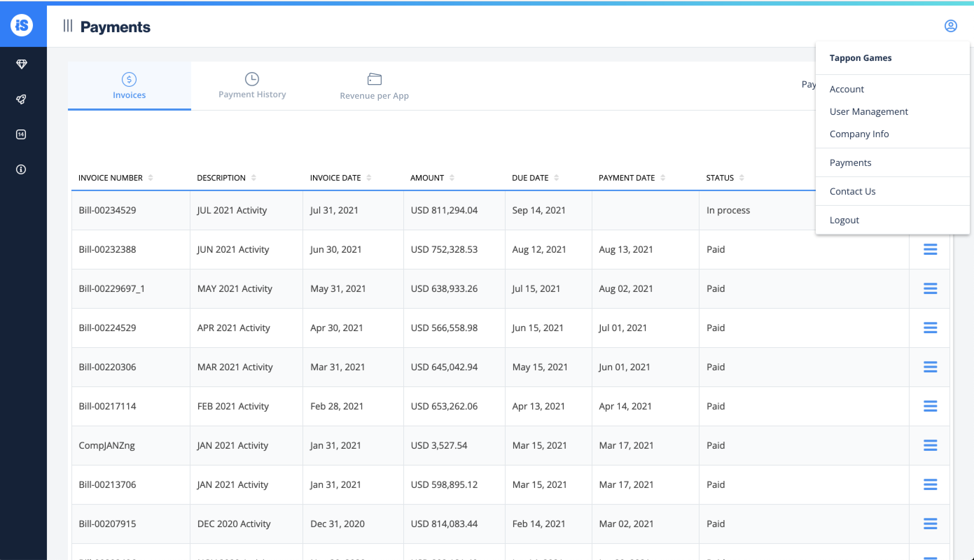Click due date Jul 15, 2021
The height and width of the screenshot is (560, 974).
[x=536, y=288]
